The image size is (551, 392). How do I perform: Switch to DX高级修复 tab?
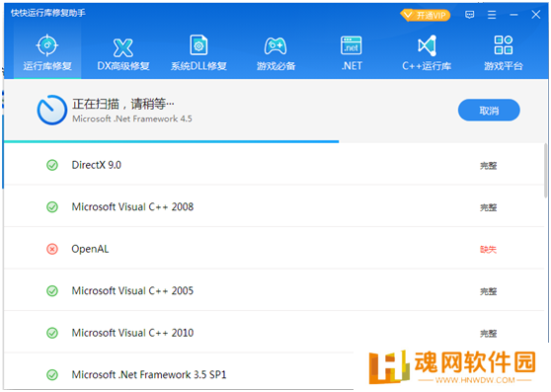click(123, 52)
